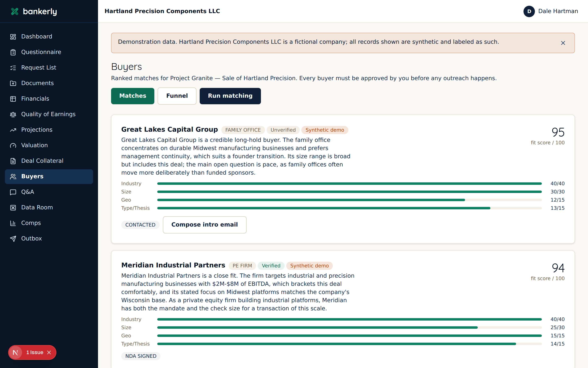This screenshot has width=588, height=368.
Task: Click the Buyers page heading
Action: click(x=126, y=67)
